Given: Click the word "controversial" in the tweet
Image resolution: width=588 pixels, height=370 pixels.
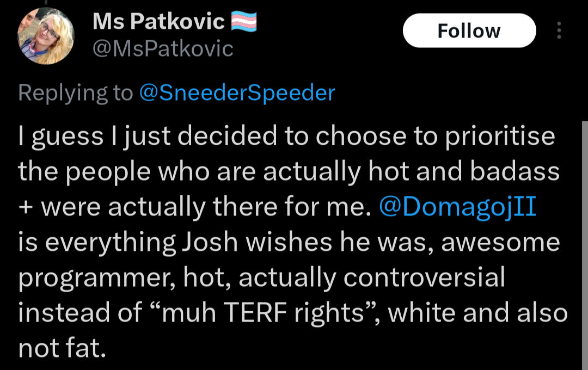Looking at the screenshot, I should 425,278.
